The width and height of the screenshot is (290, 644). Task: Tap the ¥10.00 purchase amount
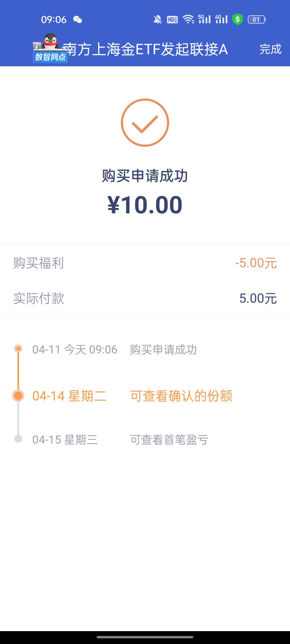click(x=145, y=205)
